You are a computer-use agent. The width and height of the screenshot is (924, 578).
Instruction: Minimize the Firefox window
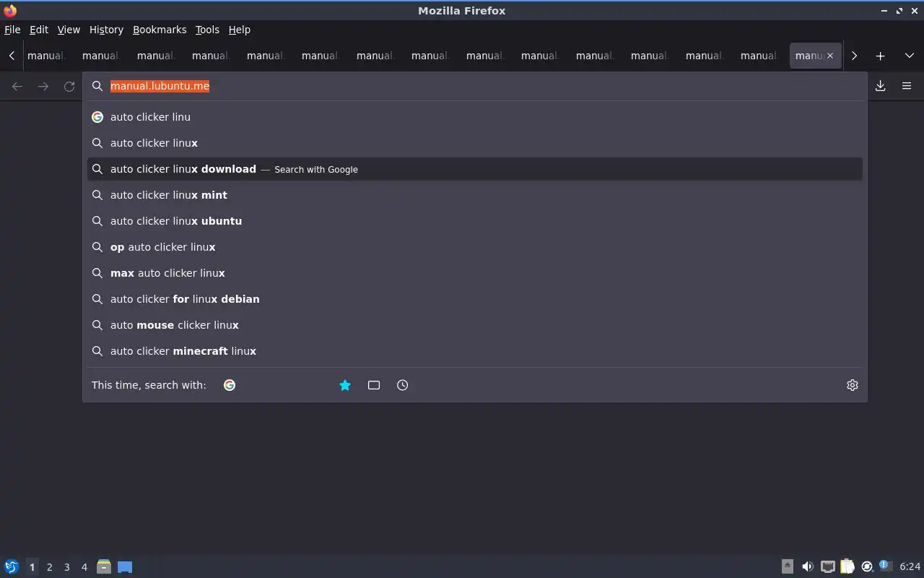(x=884, y=11)
